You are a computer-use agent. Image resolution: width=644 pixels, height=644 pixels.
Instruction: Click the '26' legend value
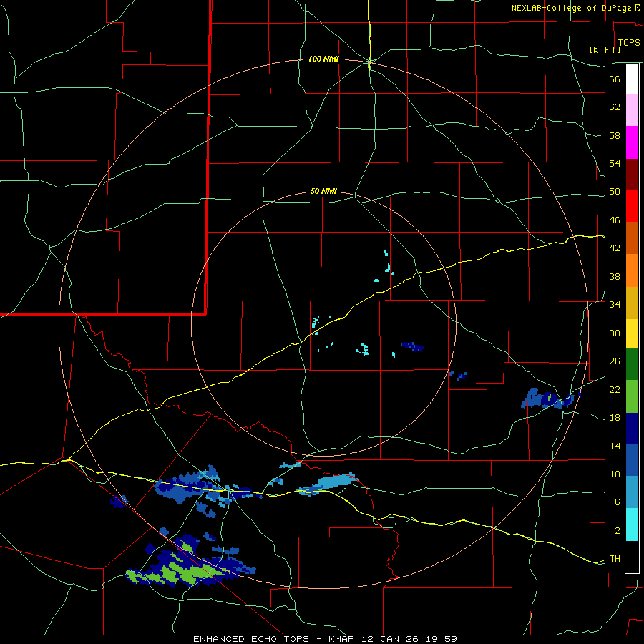[615, 361]
